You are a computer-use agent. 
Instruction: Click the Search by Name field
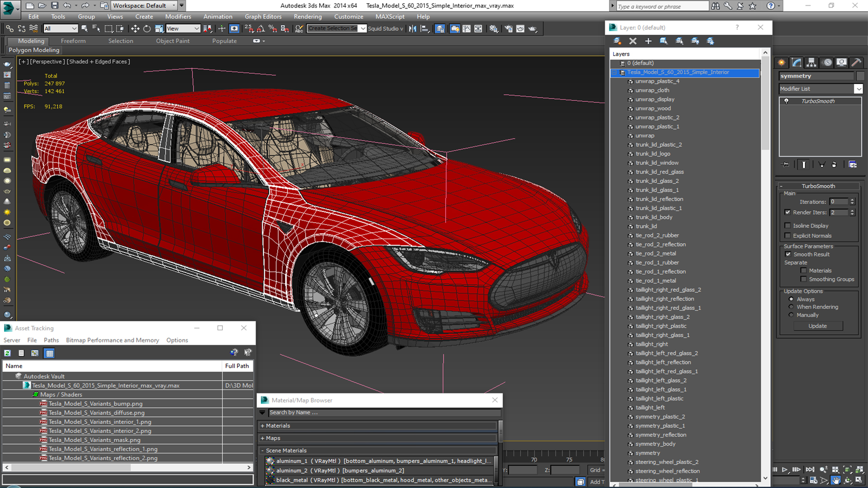tap(384, 413)
